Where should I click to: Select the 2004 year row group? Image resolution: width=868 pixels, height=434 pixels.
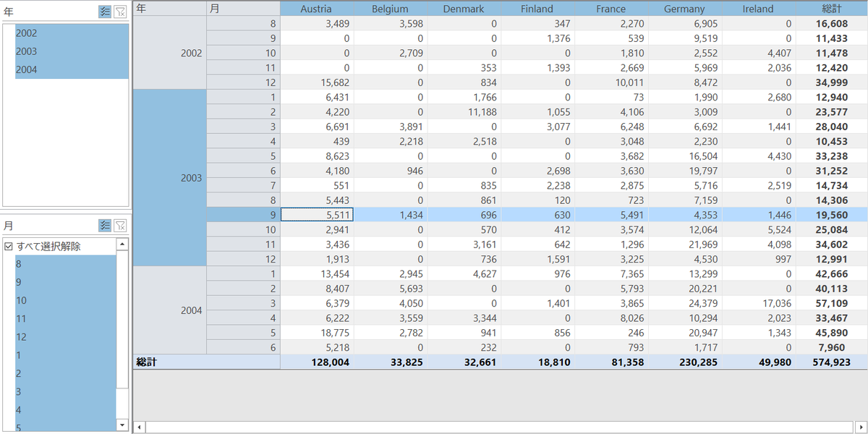(x=171, y=310)
